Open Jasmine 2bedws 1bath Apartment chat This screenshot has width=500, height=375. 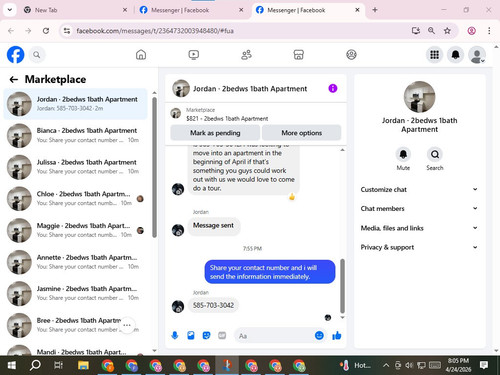pos(75,293)
